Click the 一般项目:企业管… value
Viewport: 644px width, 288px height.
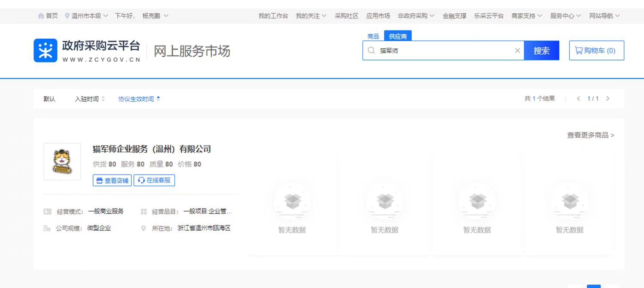pyautogui.click(x=208, y=212)
